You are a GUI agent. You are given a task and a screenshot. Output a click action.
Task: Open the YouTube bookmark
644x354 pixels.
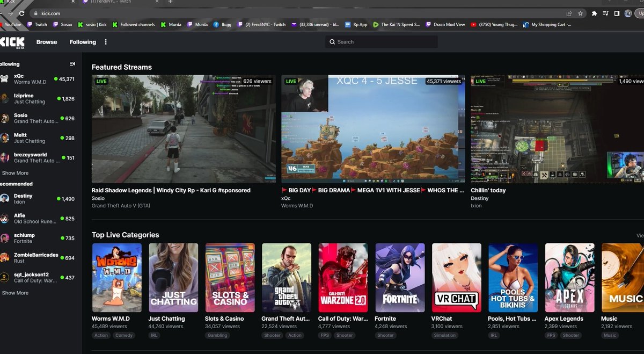10,24
